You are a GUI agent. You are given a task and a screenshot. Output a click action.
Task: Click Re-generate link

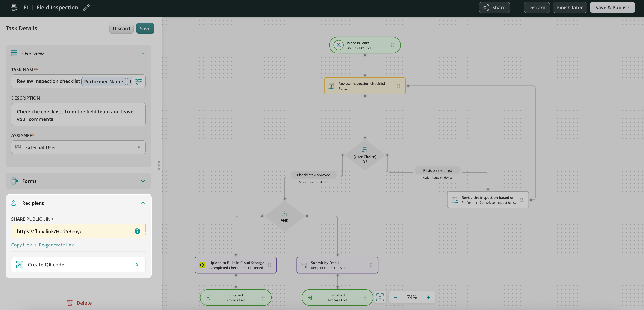[56, 245]
